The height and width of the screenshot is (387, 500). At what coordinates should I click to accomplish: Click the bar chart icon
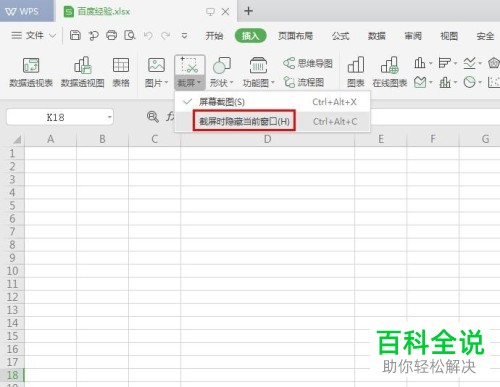click(x=444, y=63)
